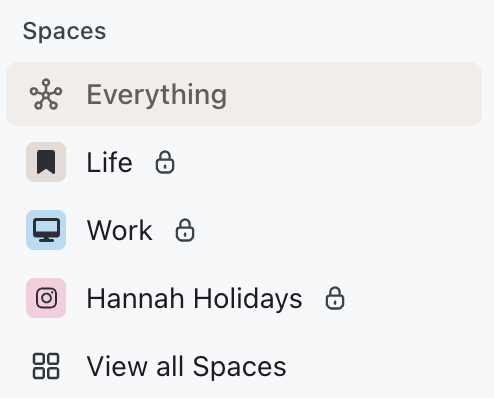Click the Spaces section header

pyautogui.click(x=64, y=31)
